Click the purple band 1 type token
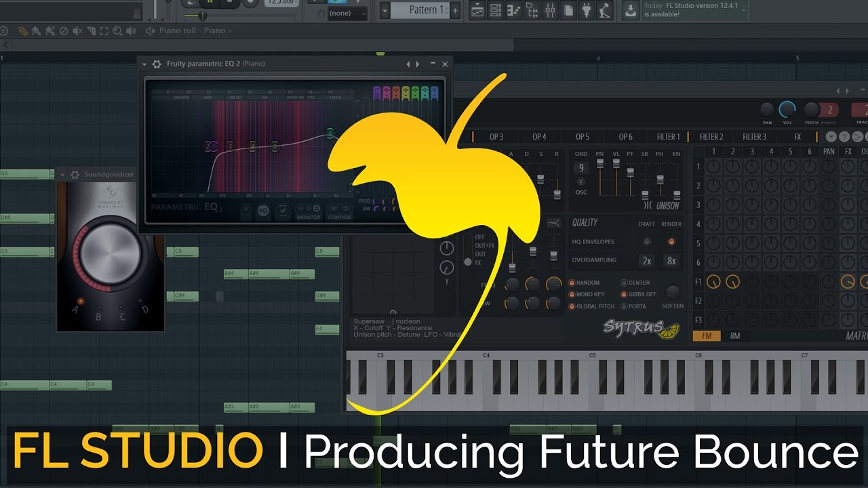The height and width of the screenshot is (488, 868). (x=378, y=92)
